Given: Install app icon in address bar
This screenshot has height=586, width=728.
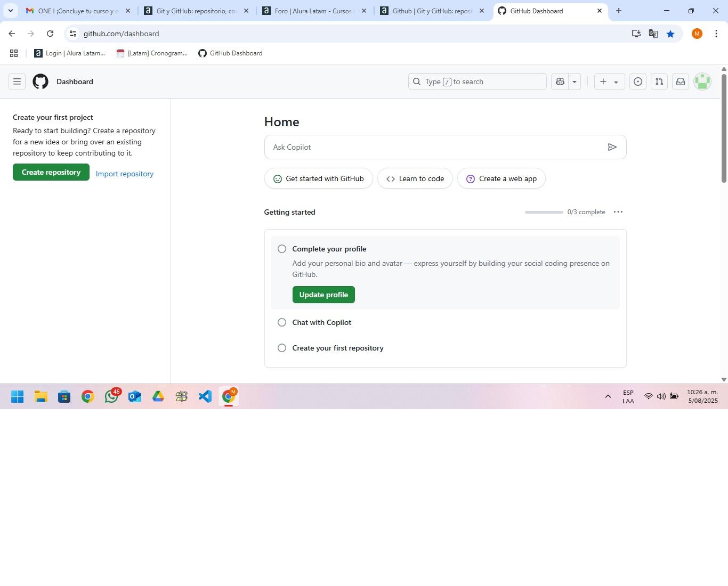Looking at the screenshot, I should tap(636, 34).
